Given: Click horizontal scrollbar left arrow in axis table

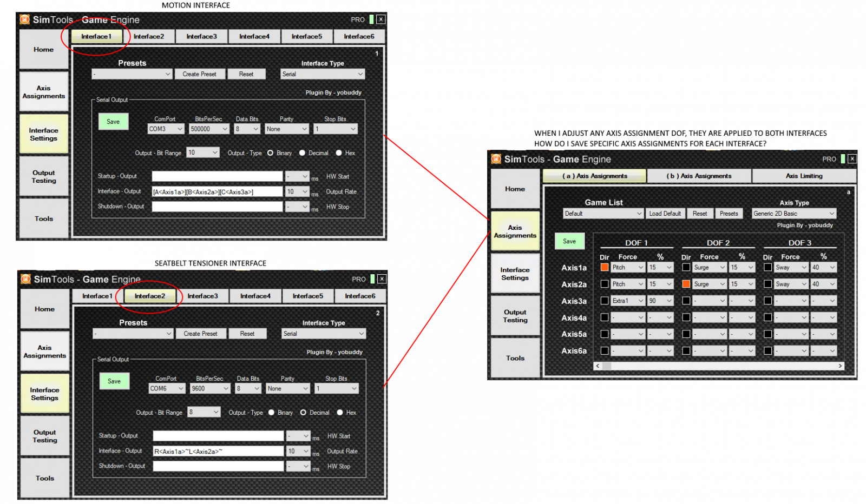Looking at the screenshot, I should 598,366.
